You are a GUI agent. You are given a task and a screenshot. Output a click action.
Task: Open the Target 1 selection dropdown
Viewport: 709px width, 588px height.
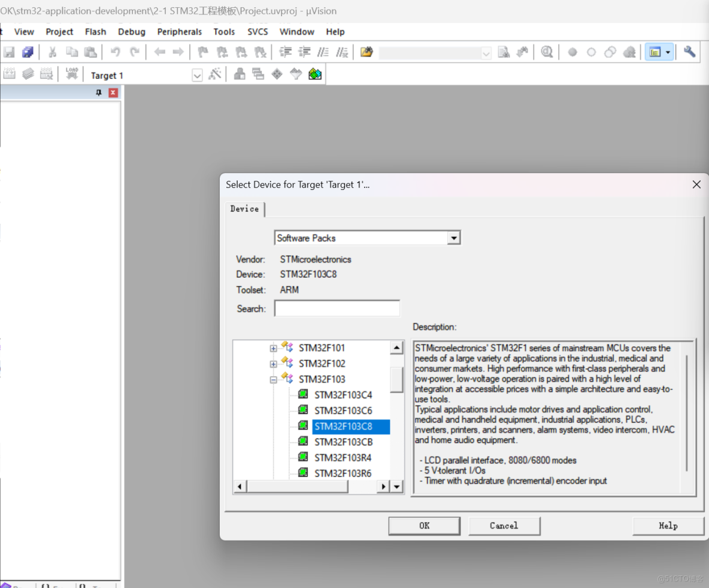point(197,75)
